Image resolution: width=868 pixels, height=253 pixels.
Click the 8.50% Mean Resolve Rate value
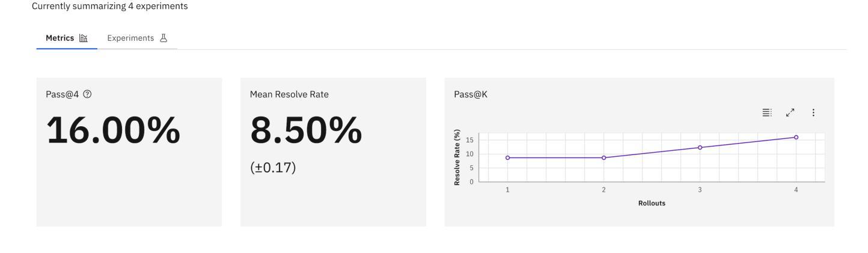[306, 130]
